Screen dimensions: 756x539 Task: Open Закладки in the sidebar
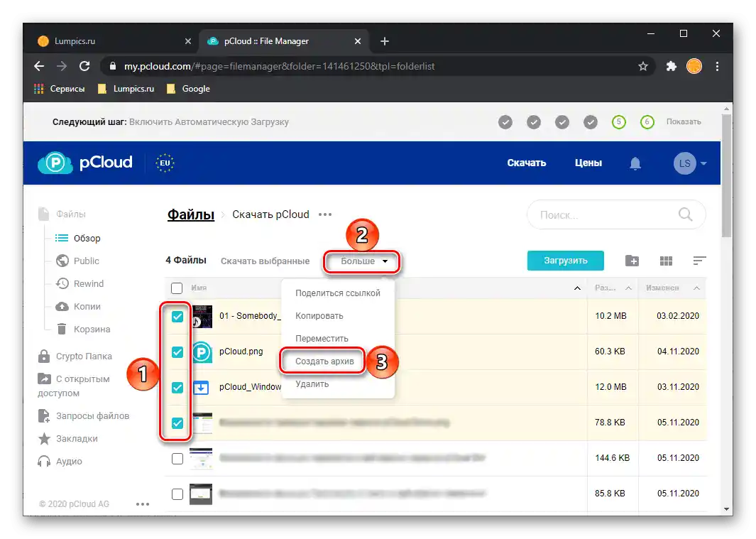pyautogui.click(x=67, y=439)
